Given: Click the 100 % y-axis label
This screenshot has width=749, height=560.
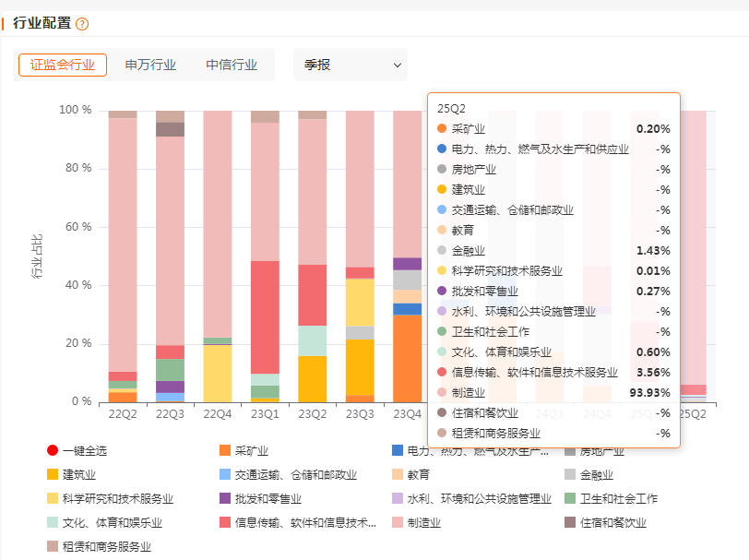Looking at the screenshot, I should tap(75, 110).
